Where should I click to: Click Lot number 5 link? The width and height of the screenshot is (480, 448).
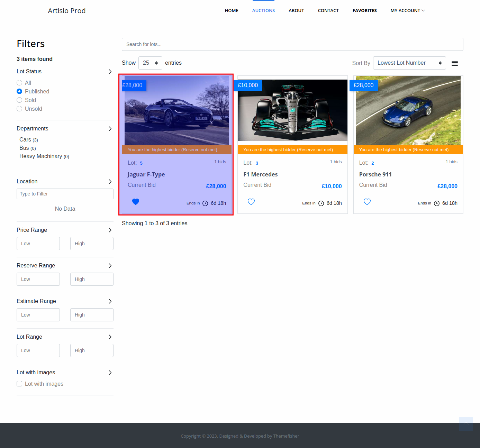point(141,163)
